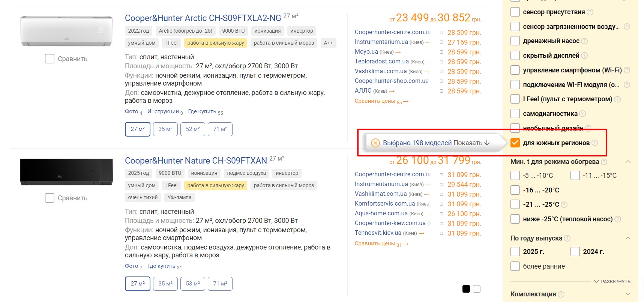Open Где купить 31 link
The height and width of the screenshot is (302, 644).
coord(165,266)
